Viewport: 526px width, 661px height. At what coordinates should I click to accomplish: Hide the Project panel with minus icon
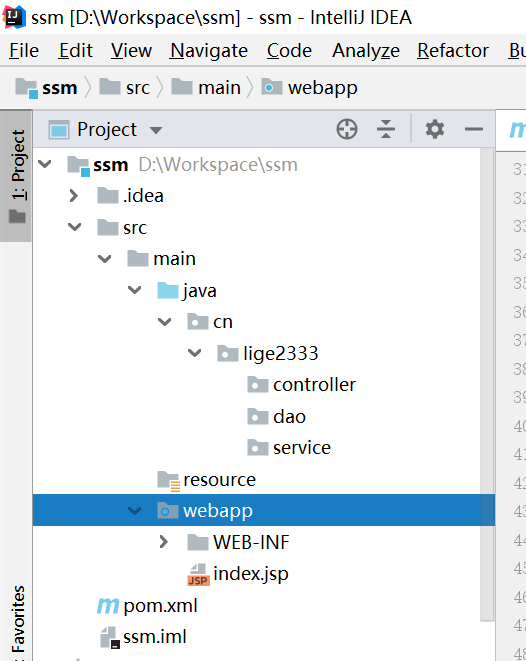pyautogui.click(x=474, y=129)
